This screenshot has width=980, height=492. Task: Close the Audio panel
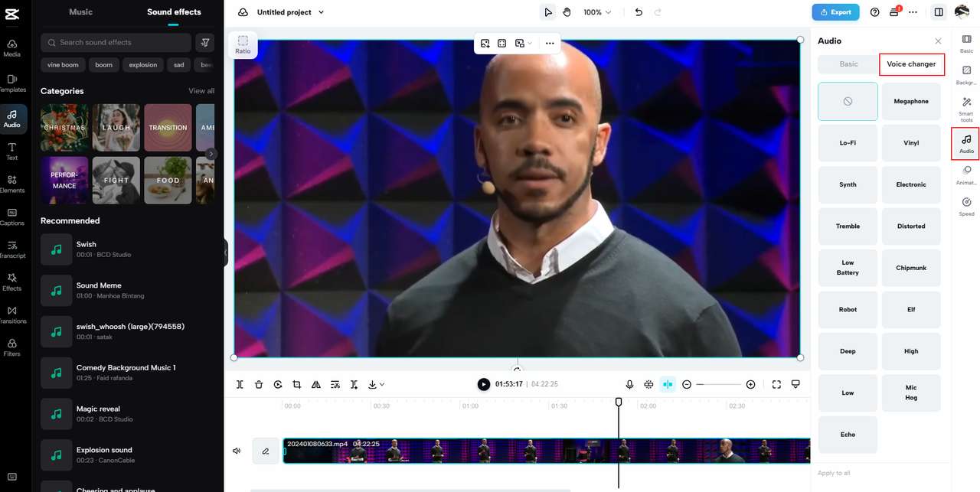point(938,41)
